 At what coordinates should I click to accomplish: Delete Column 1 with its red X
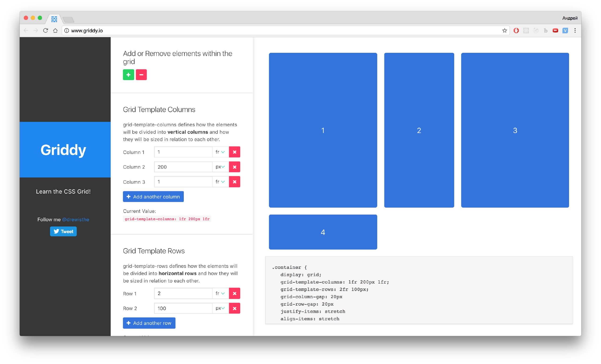[x=234, y=152]
